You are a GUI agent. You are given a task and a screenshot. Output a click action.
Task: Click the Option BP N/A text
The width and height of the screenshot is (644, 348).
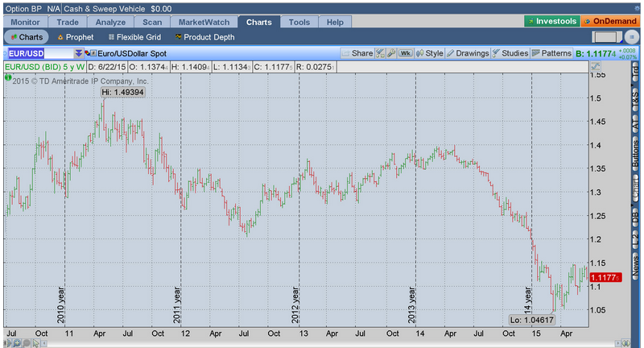pyautogui.click(x=32, y=9)
